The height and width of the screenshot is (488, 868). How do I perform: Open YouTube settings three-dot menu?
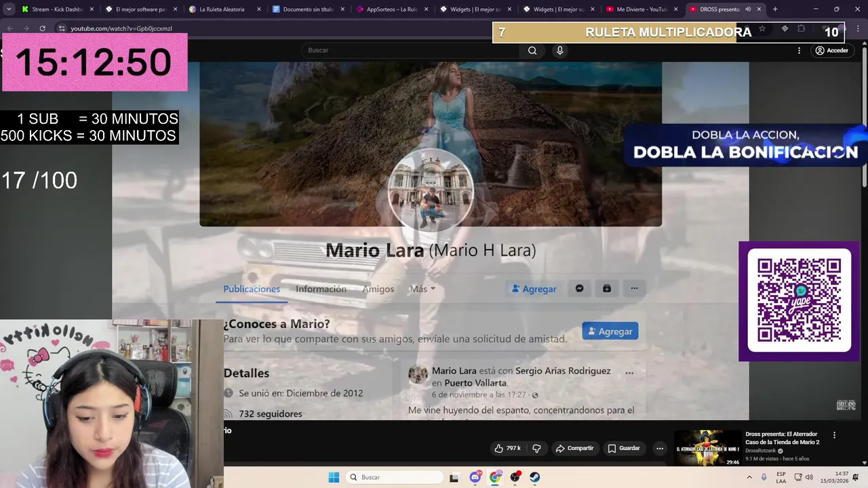click(799, 50)
